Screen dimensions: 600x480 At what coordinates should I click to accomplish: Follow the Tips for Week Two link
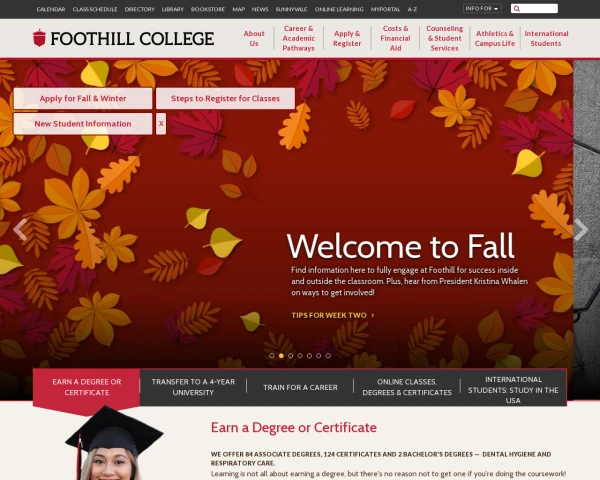(333, 315)
